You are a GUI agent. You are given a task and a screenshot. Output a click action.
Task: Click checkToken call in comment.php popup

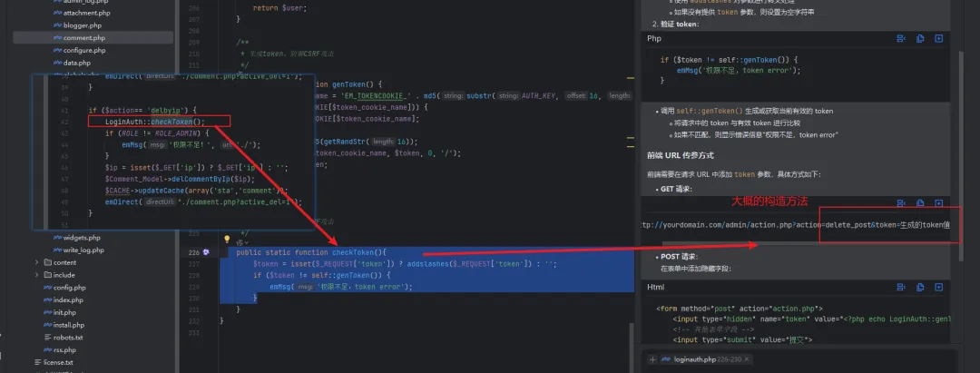[x=173, y=122]
